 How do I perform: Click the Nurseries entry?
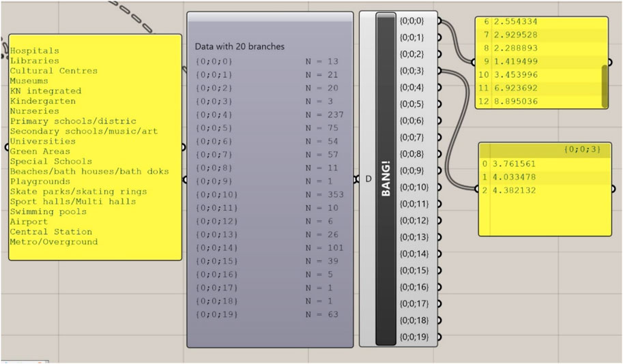[x=35, y=111]
